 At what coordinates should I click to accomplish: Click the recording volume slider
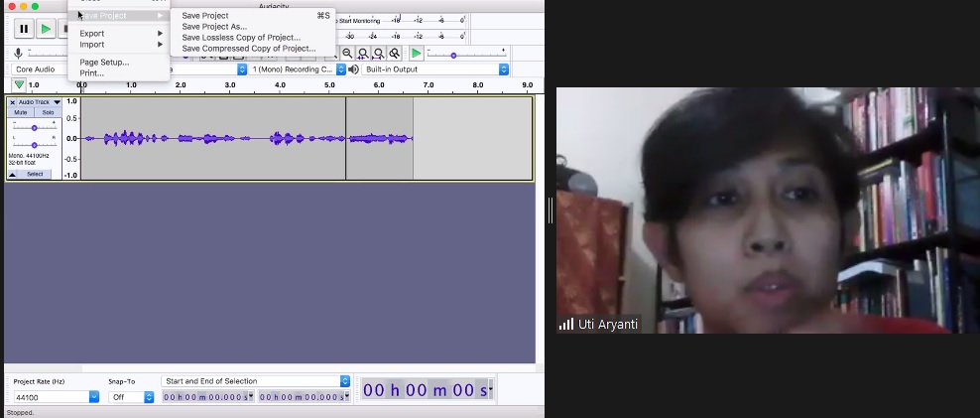click(x=47, y=54)
